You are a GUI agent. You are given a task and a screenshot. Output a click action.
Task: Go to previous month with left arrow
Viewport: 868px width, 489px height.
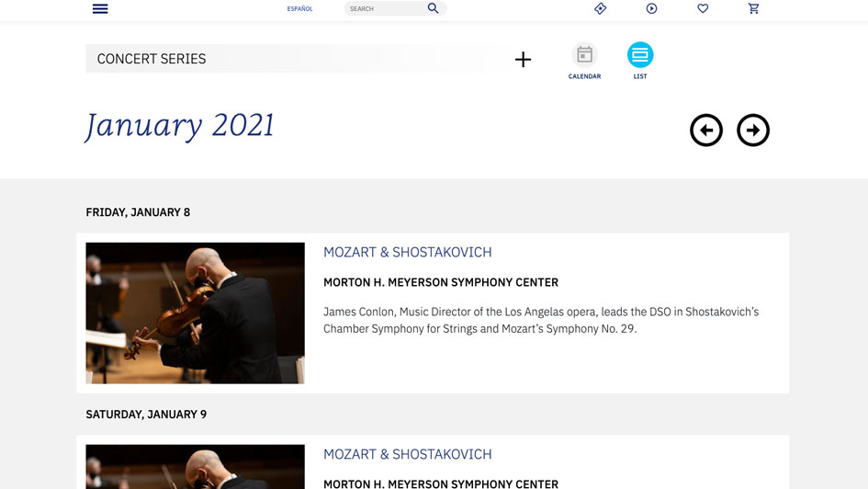[706, 131]
